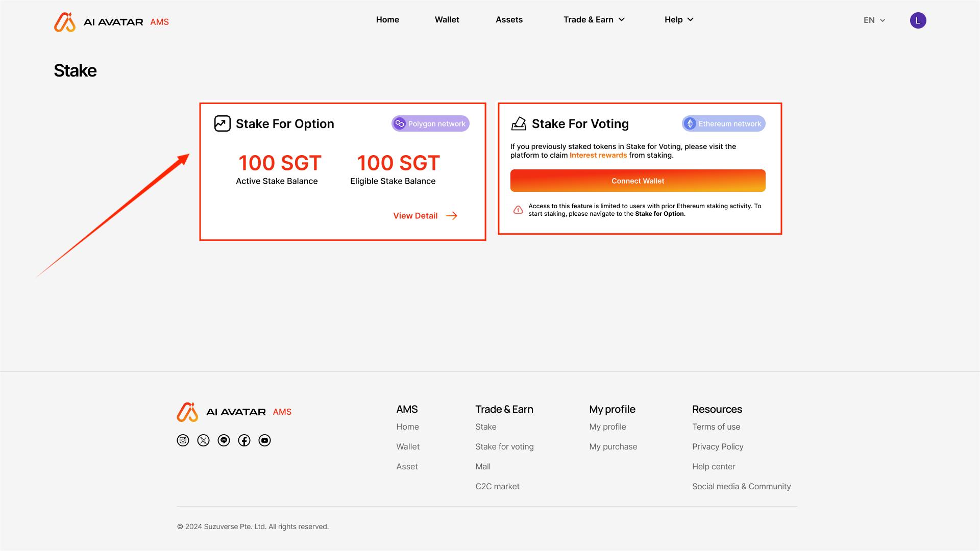Open footer Mall link
This screenshot has width=980, height=551.
[483, 466]
